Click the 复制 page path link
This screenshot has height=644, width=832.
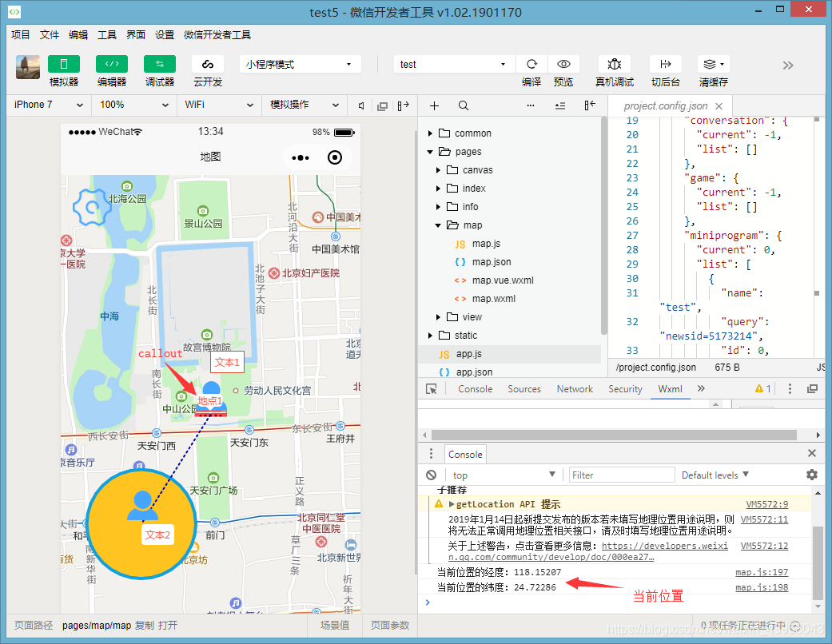point(145,626)
